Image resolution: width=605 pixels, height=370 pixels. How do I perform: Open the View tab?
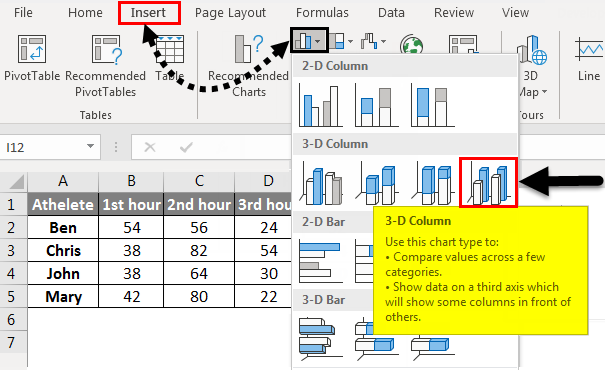(515, 13)
